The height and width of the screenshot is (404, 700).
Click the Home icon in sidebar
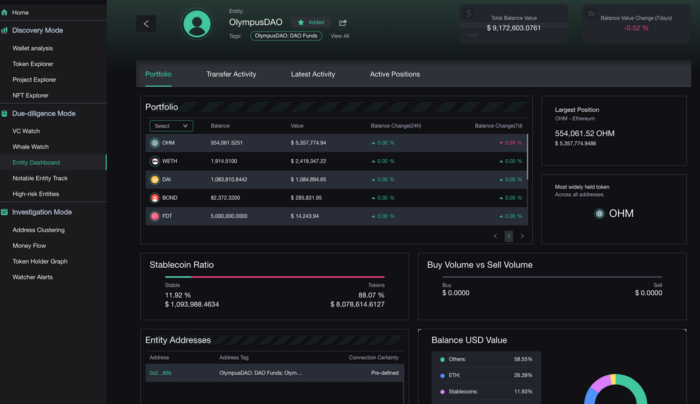pyautogui.click(x=5, y=12)
